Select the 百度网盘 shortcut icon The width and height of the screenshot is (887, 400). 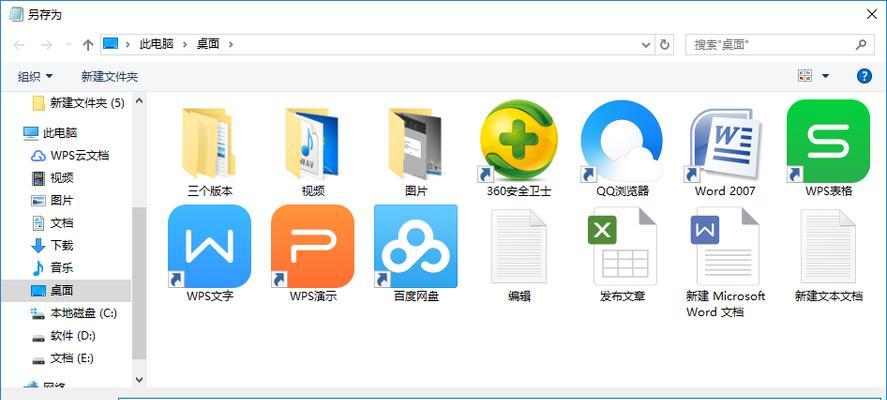coord(416,246)
